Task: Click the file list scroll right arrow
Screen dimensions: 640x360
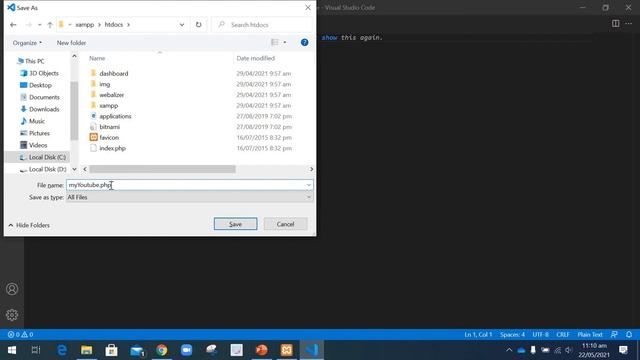Action: [x=311, y=169]
